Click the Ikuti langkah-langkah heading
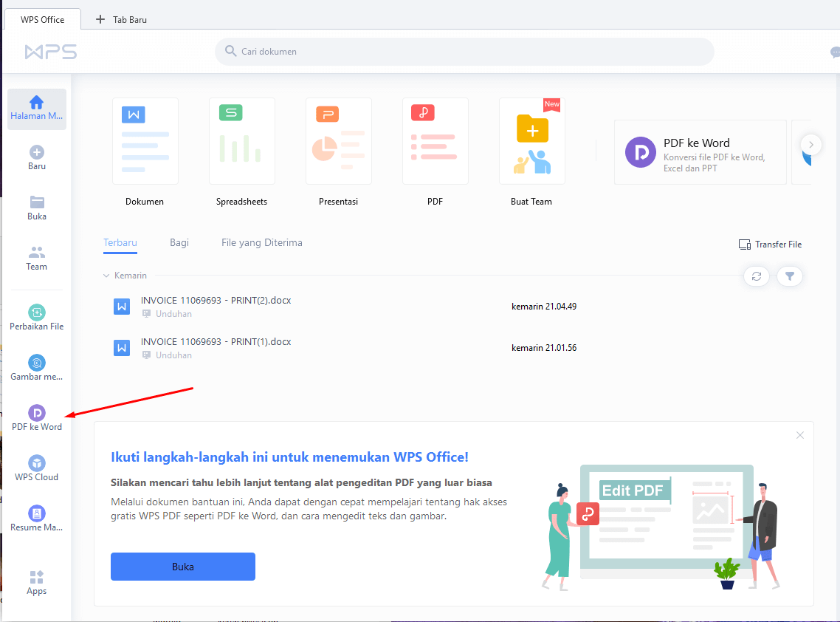The height and width of the screenshot is (622, 840). pyautogui.click(x=289, y=457)
